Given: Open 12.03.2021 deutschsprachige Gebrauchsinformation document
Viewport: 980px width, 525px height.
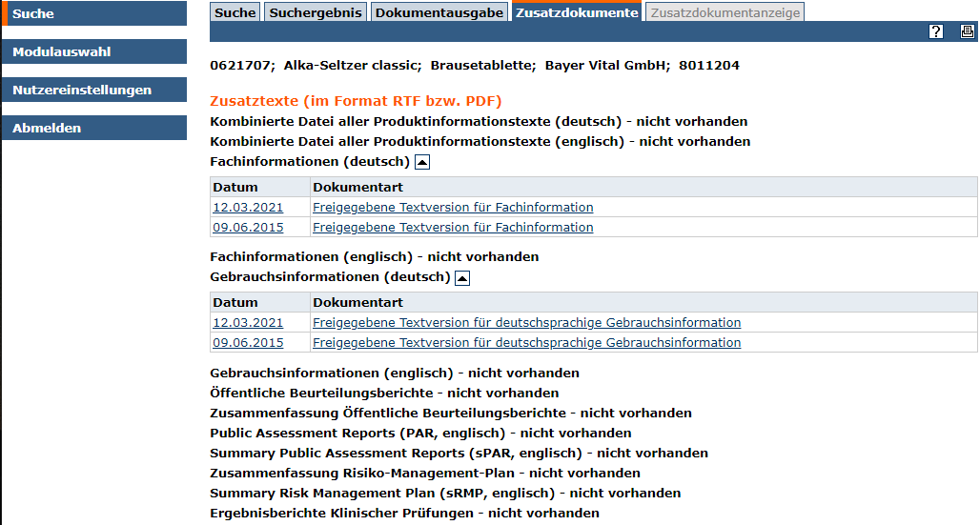Looking at the screenshot, I should pos(527,322).
